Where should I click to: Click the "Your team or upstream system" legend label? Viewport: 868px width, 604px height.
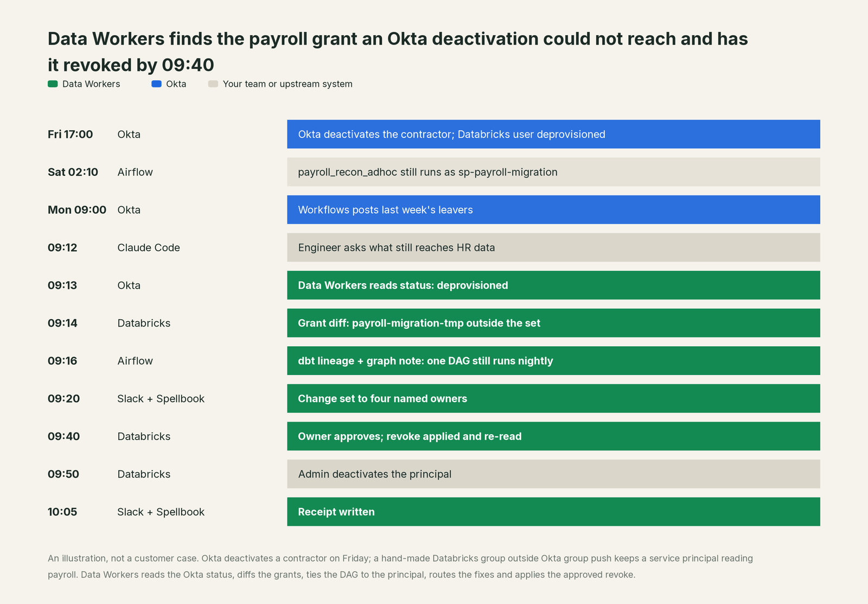288,84
